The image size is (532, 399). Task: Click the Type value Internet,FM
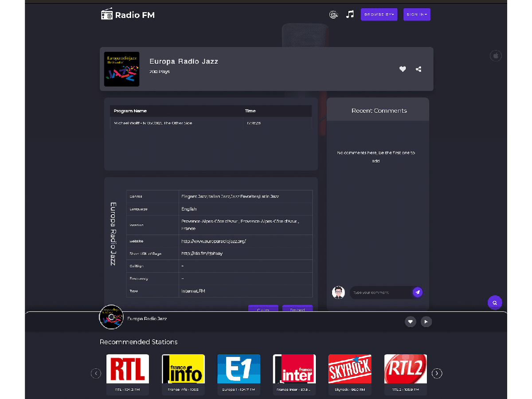193,291
